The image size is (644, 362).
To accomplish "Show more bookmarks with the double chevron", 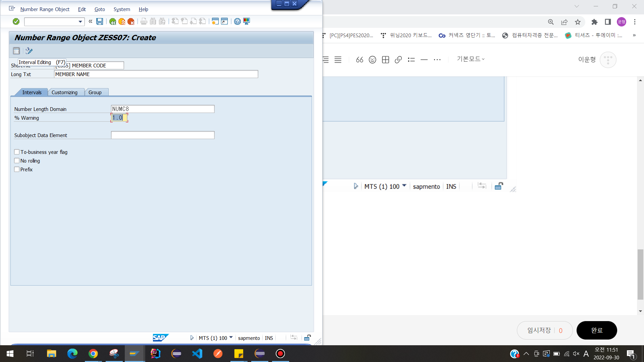I will (x=634, y=35).
